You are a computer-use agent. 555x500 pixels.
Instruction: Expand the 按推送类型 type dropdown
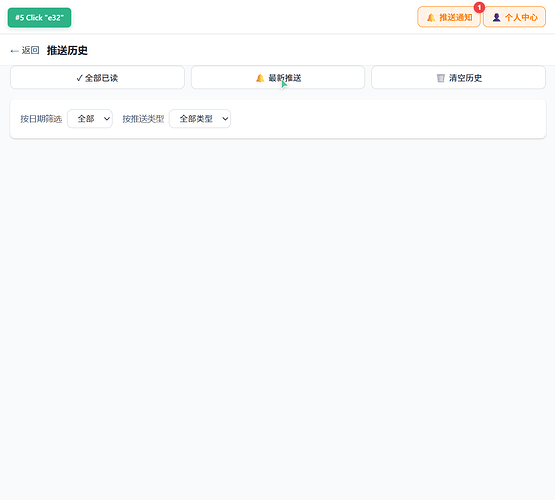click(200, 119)
